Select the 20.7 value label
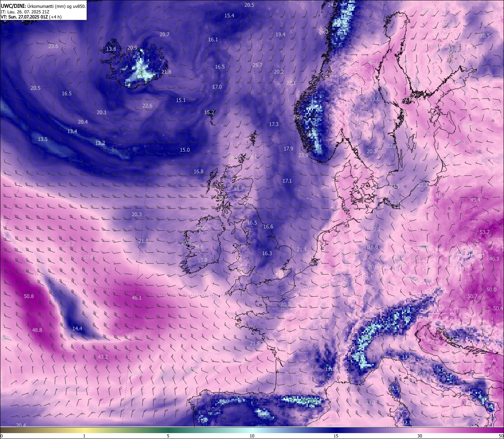504x439 pixels. click(165, 35)
